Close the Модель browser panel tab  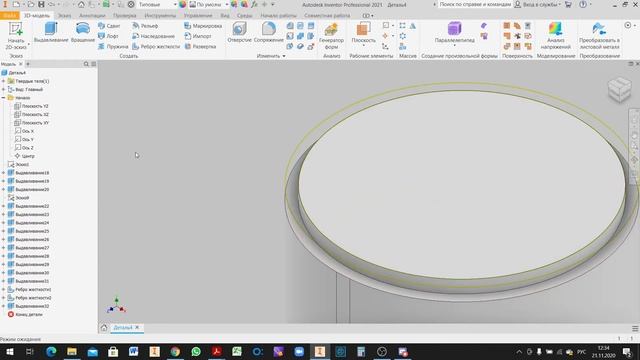[20, 64]
